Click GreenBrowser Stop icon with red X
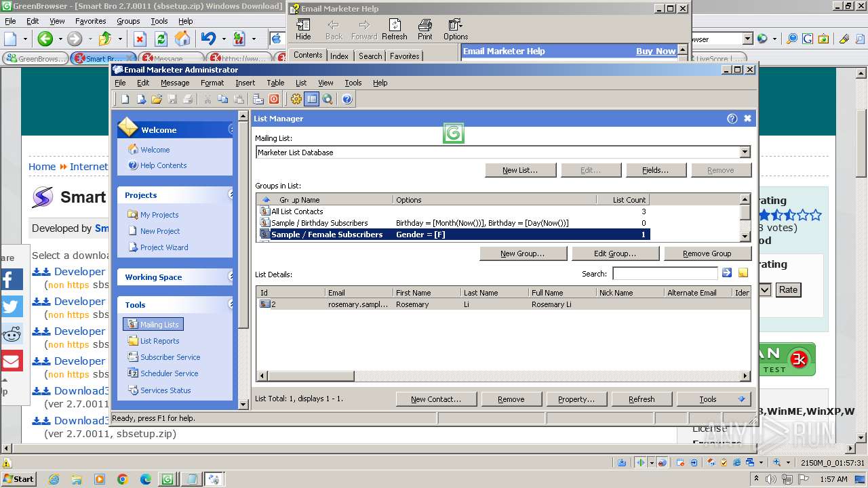The image size is (868, 488). point(140,39)
